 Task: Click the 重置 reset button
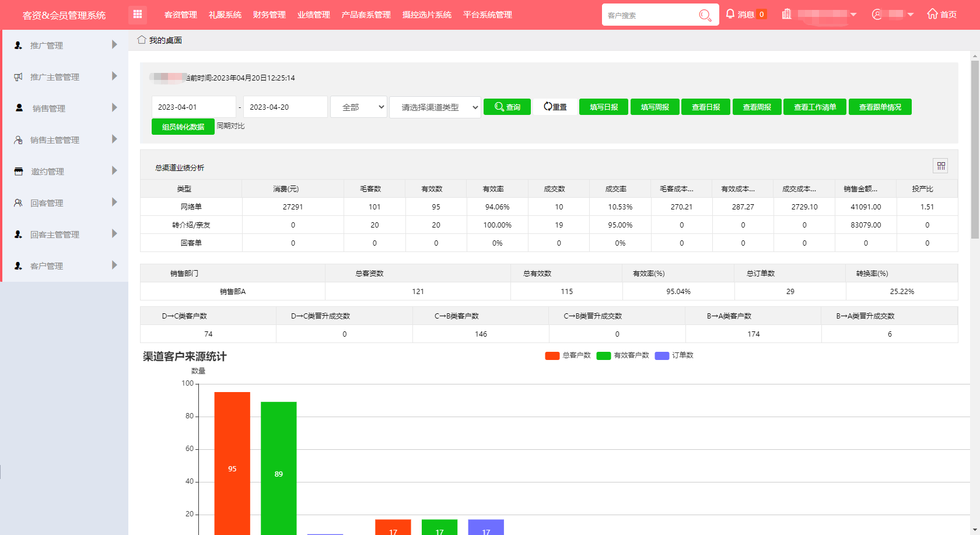(555, 107)
